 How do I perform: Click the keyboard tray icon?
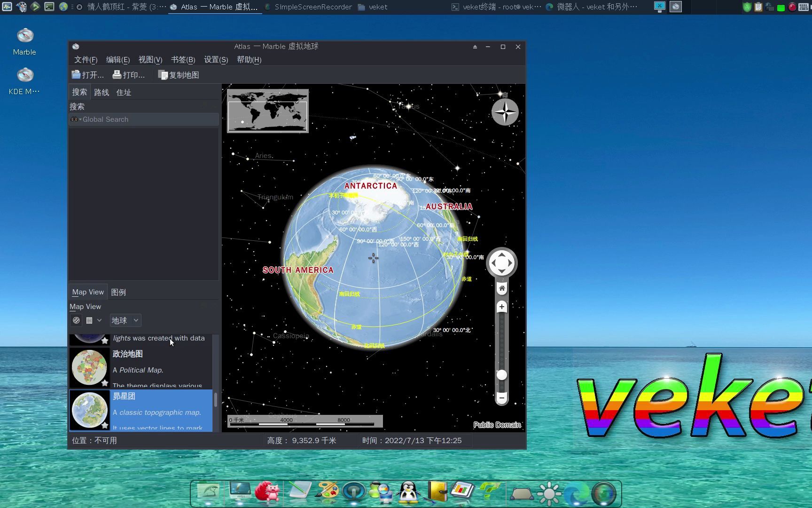804,7
